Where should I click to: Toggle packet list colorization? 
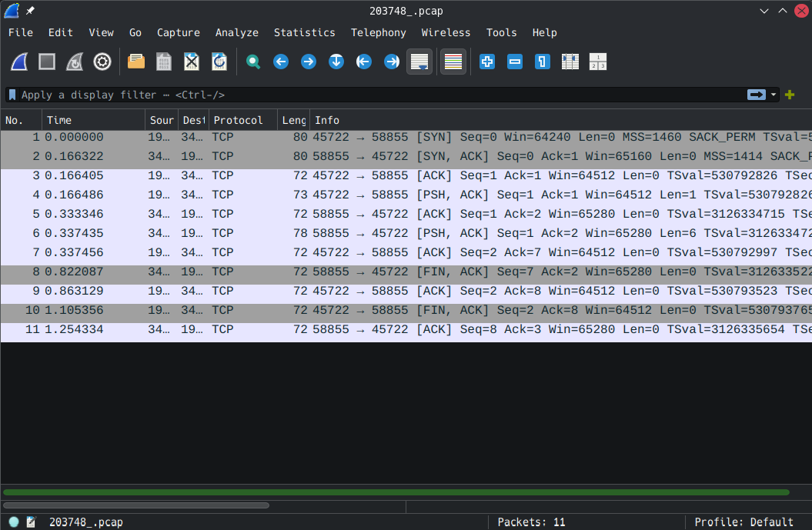(x=453, y=62)
